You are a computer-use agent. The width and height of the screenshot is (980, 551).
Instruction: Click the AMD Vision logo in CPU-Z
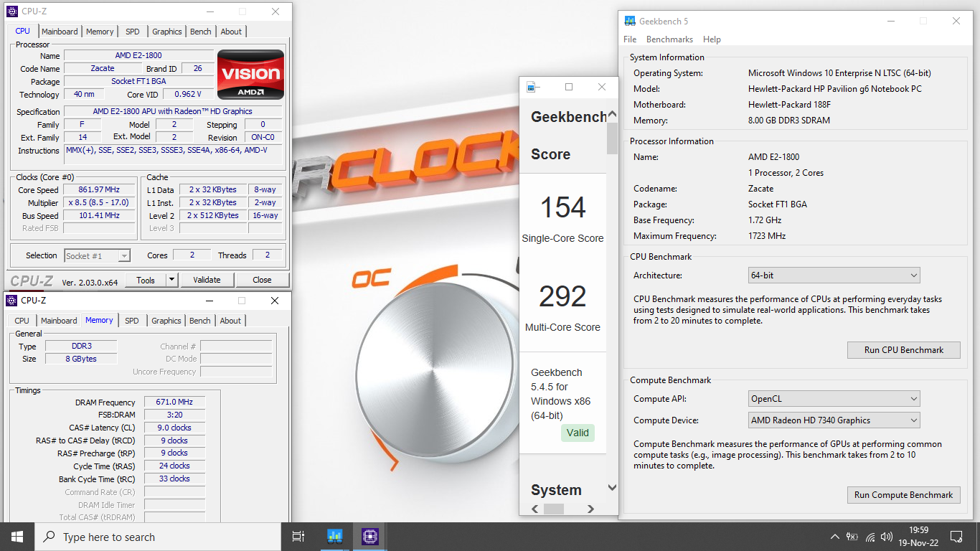pyautogui.click(x=251, y=74)
